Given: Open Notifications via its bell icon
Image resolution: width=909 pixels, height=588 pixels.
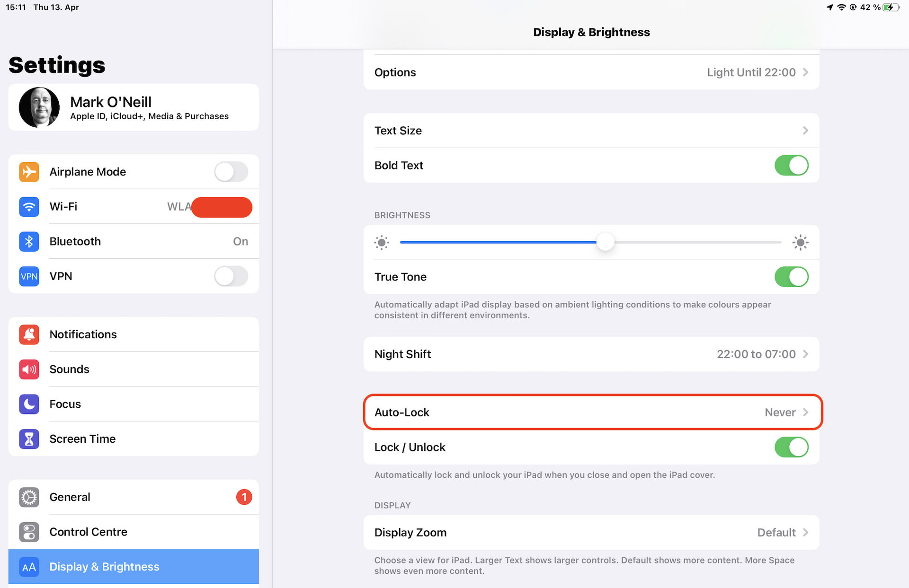Looking at the screenshot, I should 29,334.
